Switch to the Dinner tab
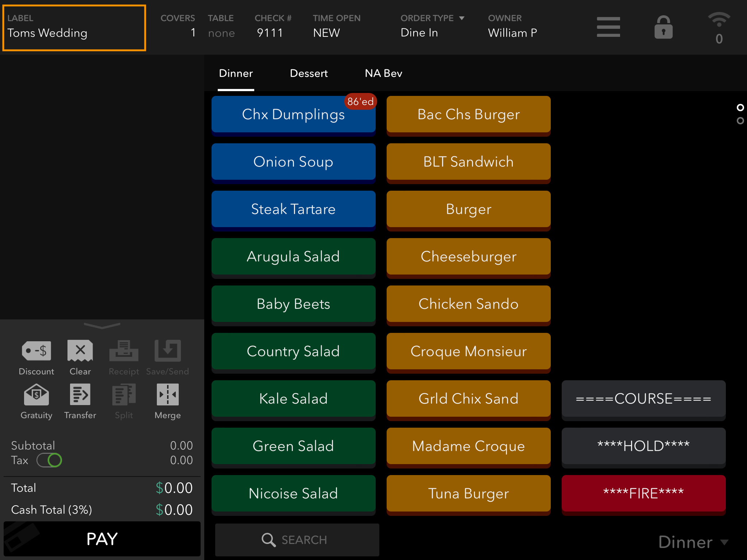The image size is (747, 560). (236, 74)
